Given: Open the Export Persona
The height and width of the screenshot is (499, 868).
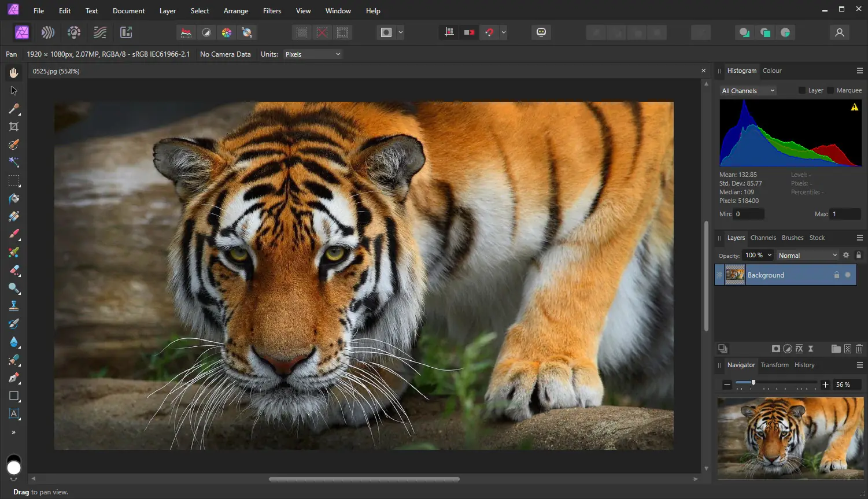Looking at the screenshot, I should [126, 32].
